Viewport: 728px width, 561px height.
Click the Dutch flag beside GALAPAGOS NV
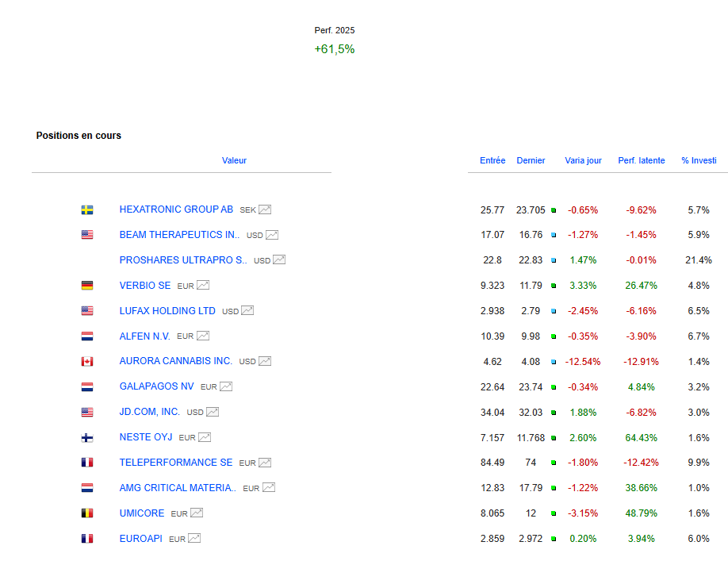87,387
